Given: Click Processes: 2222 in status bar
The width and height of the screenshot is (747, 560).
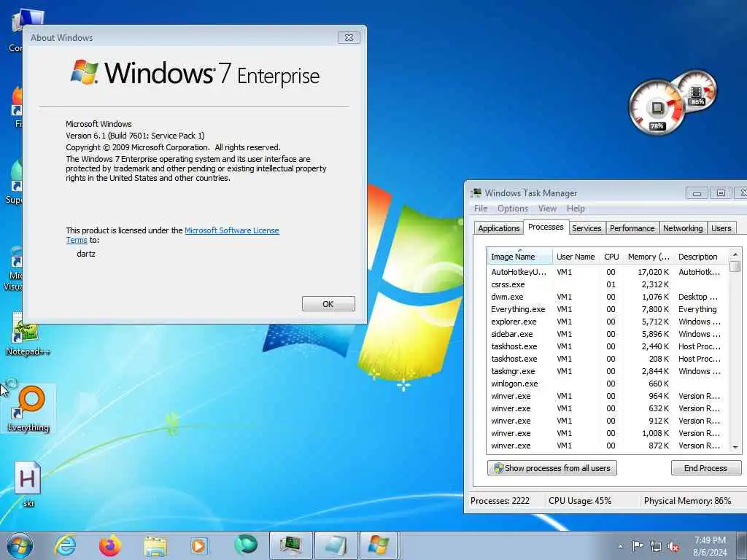Looking at the screenshot, I should pyautogui.click(x=500, y=501).
